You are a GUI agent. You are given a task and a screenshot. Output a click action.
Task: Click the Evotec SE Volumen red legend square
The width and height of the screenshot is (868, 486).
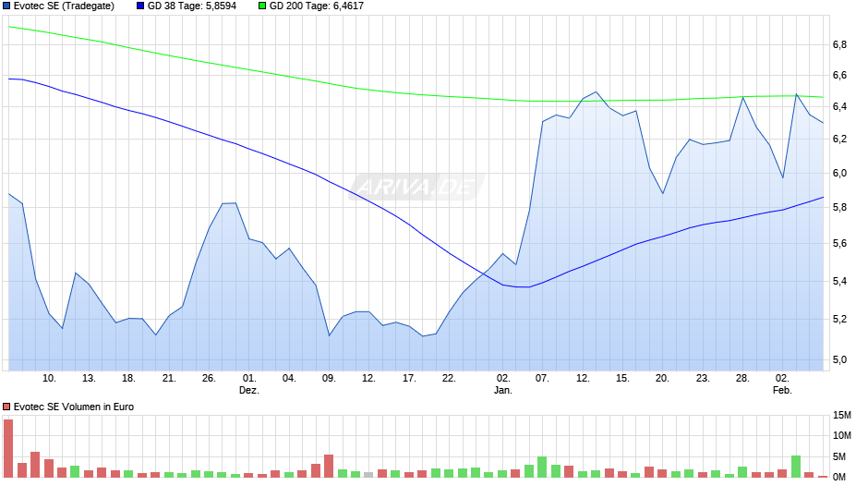[6, 407]
